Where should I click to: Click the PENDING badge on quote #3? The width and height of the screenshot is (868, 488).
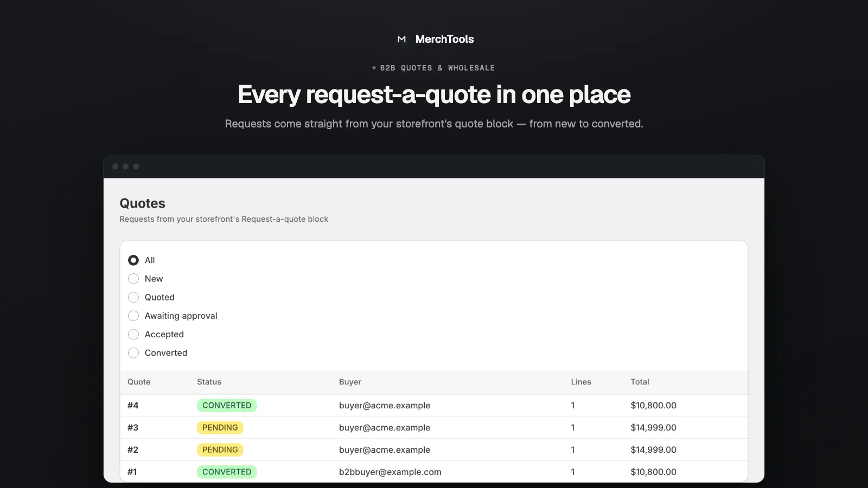tap(220, 427)
